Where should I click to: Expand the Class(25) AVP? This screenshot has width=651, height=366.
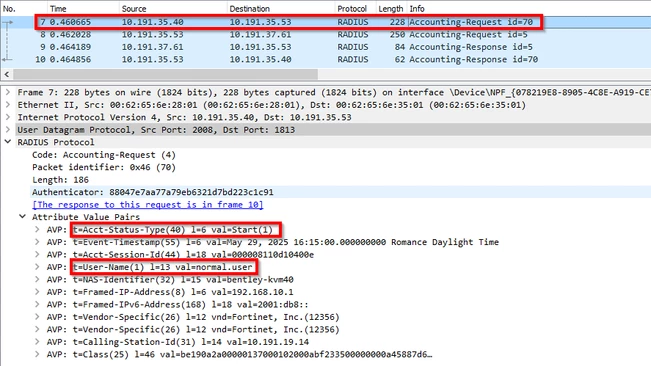pos(37,354)
